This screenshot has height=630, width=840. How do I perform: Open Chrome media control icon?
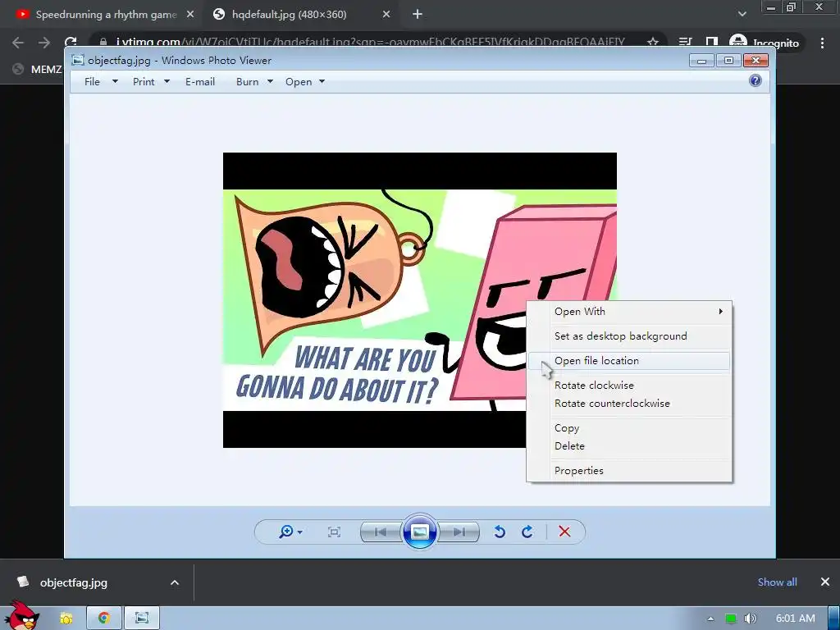(x=685, y=43)
